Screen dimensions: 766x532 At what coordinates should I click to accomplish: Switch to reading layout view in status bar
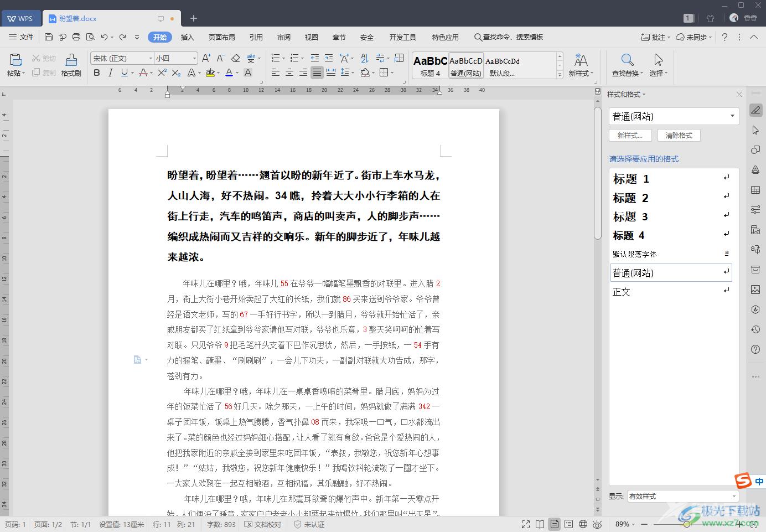pos(540,524)
